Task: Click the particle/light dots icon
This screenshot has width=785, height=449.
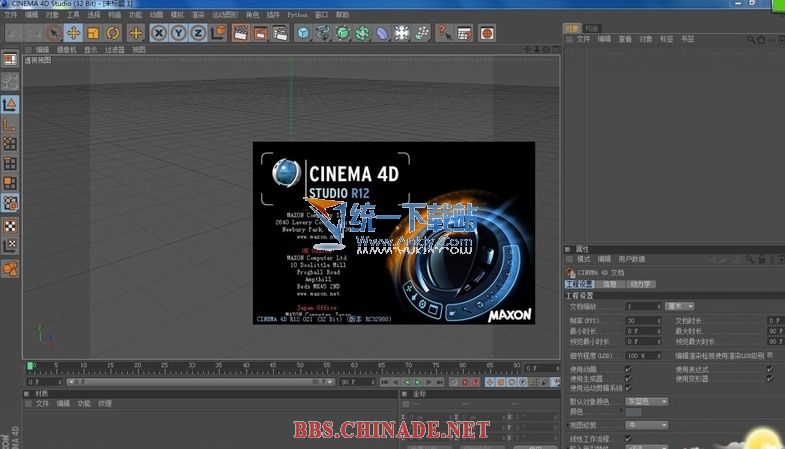Action: pyautogui.click(x=422, y=33)
